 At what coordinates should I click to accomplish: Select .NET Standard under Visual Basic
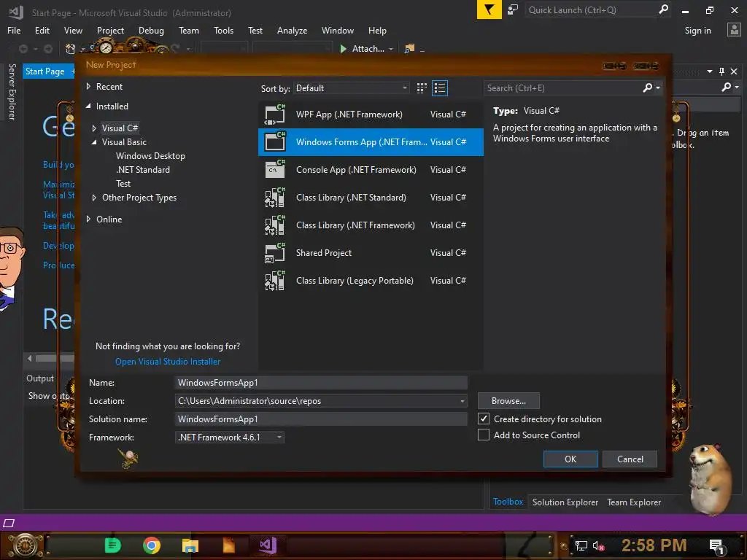point(142,169)
